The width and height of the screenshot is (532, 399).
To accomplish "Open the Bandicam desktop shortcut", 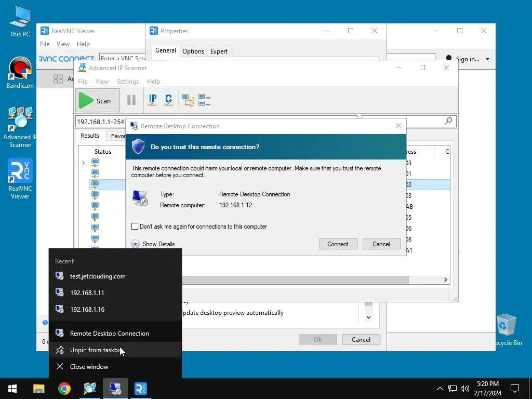I will [20, 73].
